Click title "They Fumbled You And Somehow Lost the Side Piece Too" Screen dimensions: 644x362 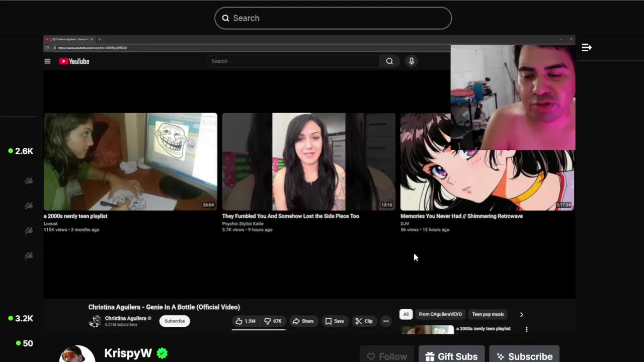tap(290, 216)
